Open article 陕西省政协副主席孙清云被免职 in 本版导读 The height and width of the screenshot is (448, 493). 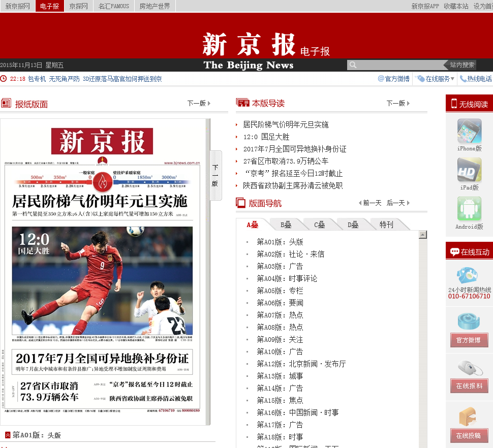click(x=293, y=186)
